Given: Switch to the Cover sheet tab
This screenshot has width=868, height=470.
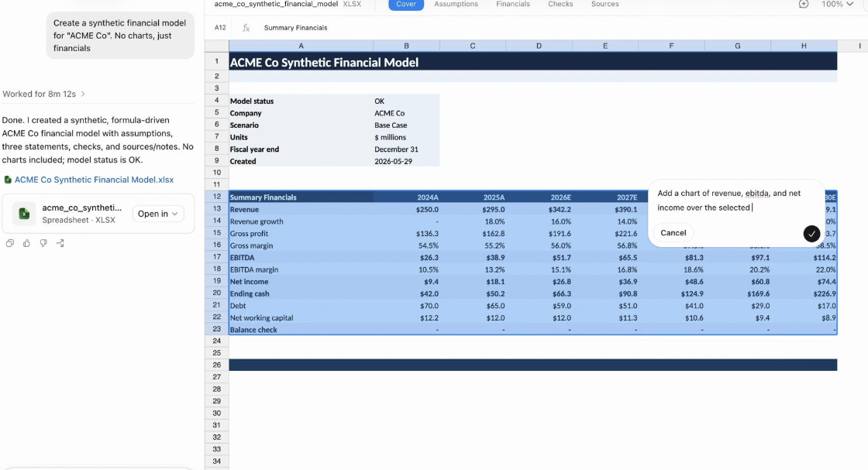Looking at the screenshot, I should [406, 4].
